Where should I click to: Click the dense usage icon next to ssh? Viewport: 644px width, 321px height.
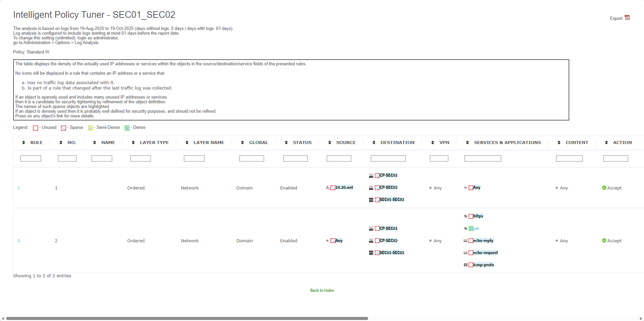click(x=471, y=228)
